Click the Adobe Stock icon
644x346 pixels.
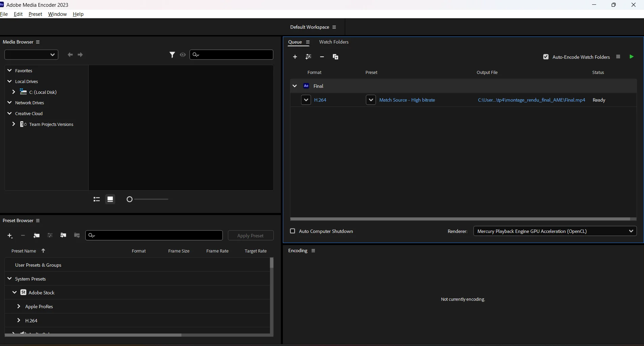[23, 292]
